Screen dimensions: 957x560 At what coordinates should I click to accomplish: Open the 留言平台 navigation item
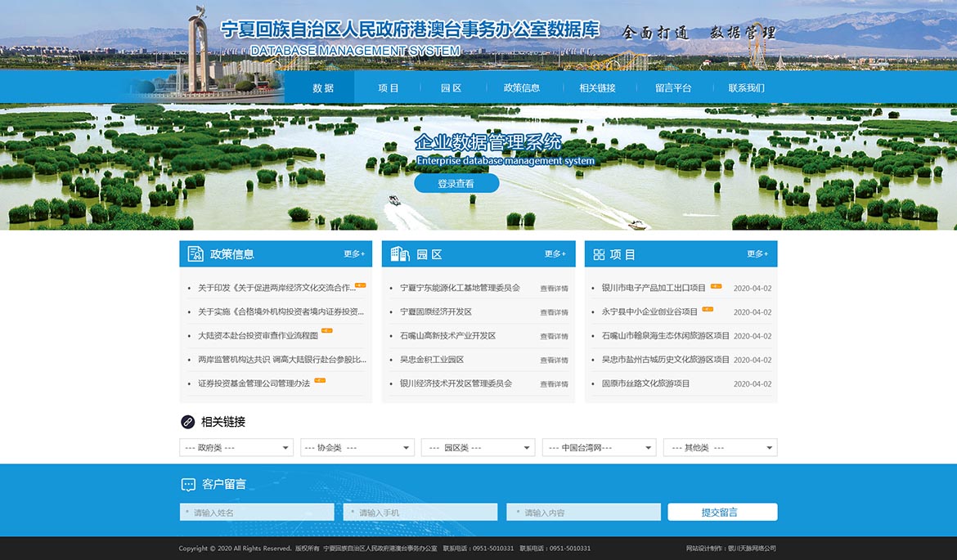point(673,88)
